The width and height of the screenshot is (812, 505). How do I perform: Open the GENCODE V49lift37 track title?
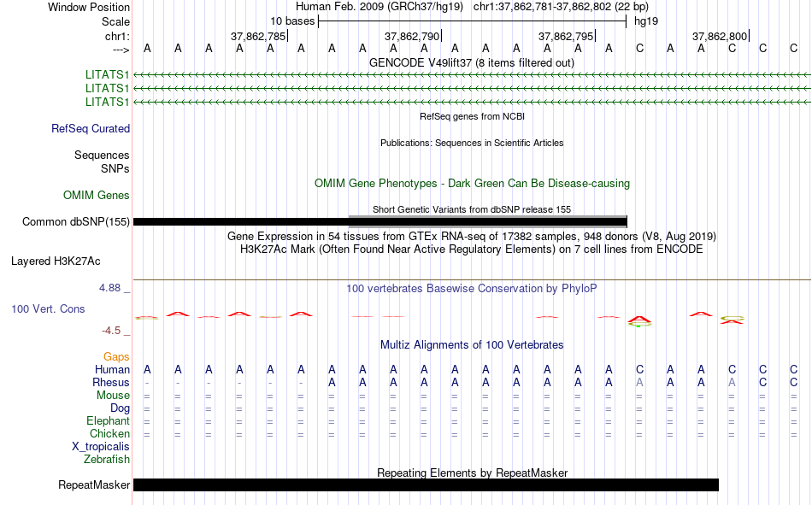click(x=471, y=63)
